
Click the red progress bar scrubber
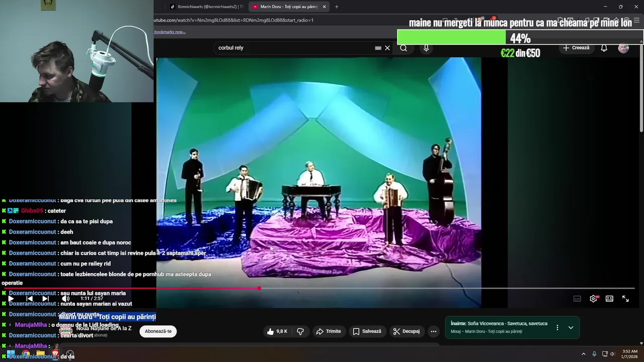click(259, 288)
